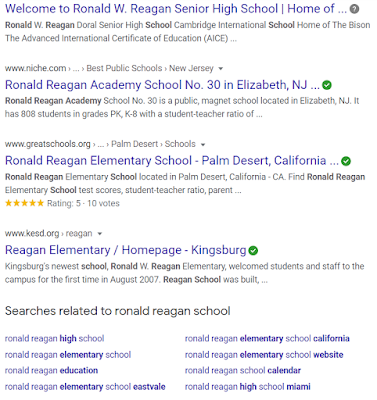Expand dropdown arrow beside niche.com New Jersey breadcrumb

pos(220,69)
